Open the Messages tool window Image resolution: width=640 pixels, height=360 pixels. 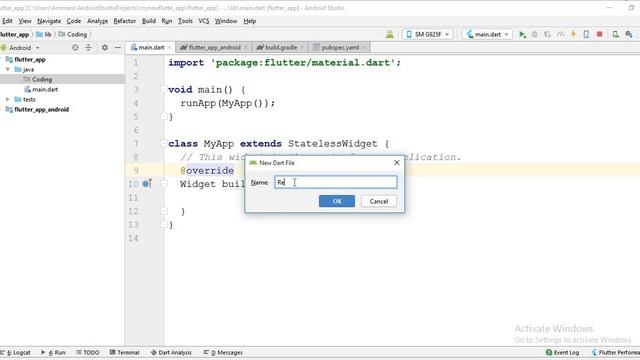click(x=223, y=352)
